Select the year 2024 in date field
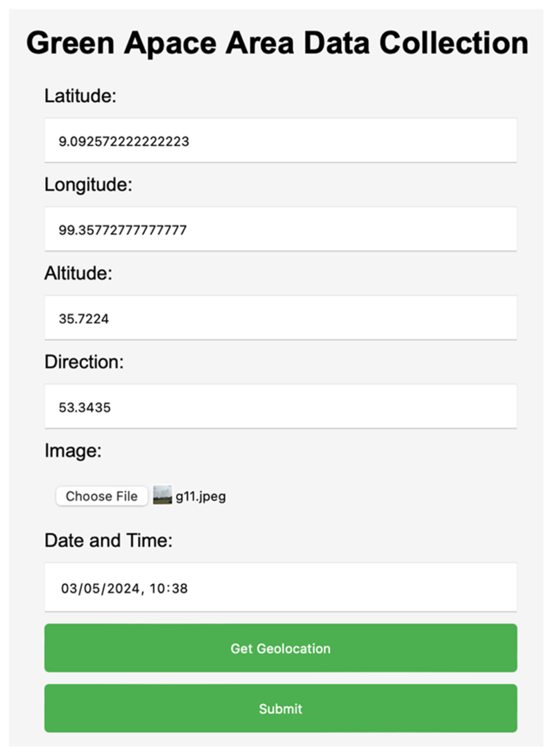 coord(123,588)
